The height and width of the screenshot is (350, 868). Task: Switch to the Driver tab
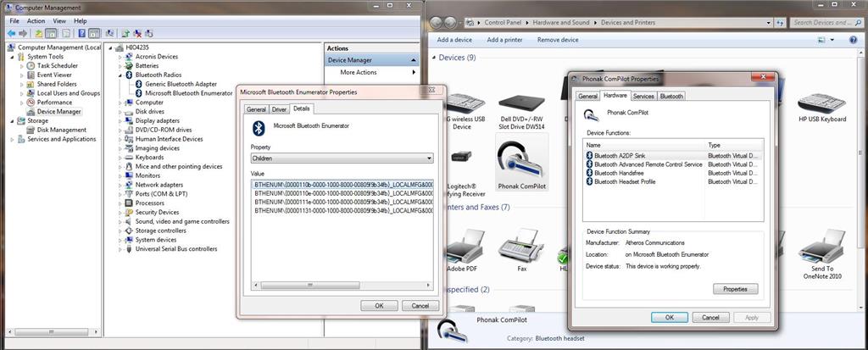tap(279, 109)
